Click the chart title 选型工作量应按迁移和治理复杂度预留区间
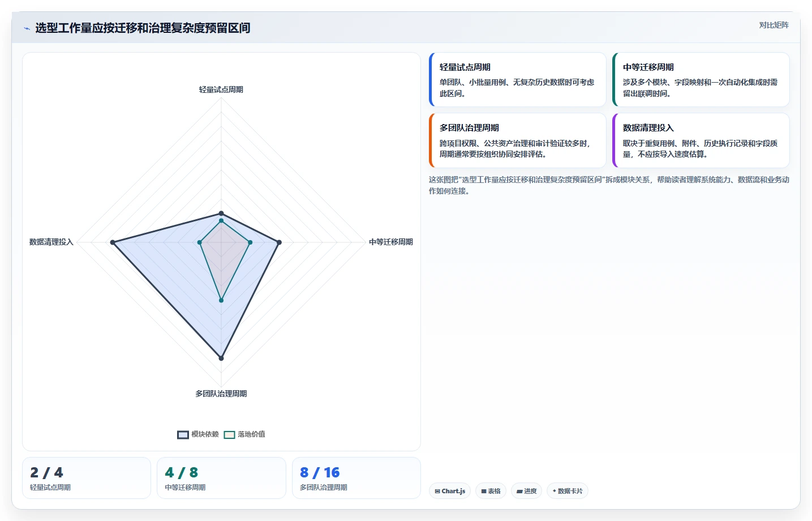 pos(143,28)
